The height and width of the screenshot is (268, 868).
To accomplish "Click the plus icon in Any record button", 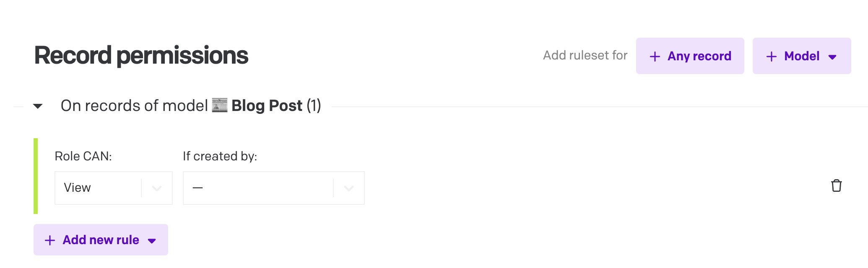I will [655, 56].
